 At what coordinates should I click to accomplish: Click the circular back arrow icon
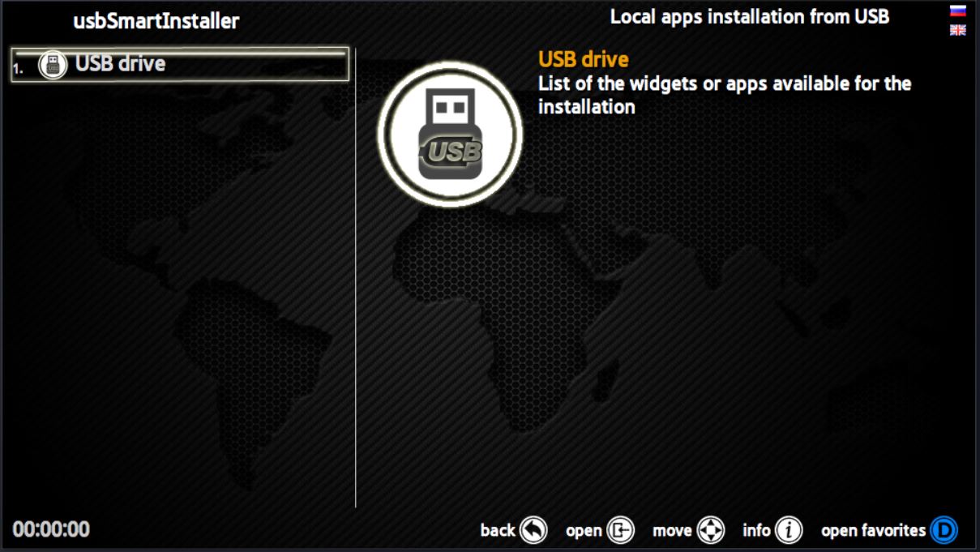click(534, 530)
